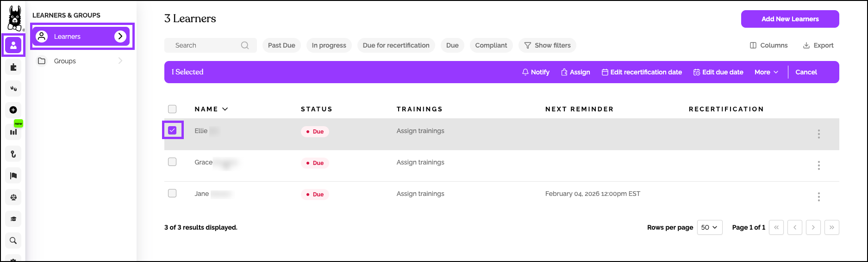The width and height of the screenshot is (868, 262).
Task: Open the graduation cap sidebar icon
Action: tap(13, 219)
